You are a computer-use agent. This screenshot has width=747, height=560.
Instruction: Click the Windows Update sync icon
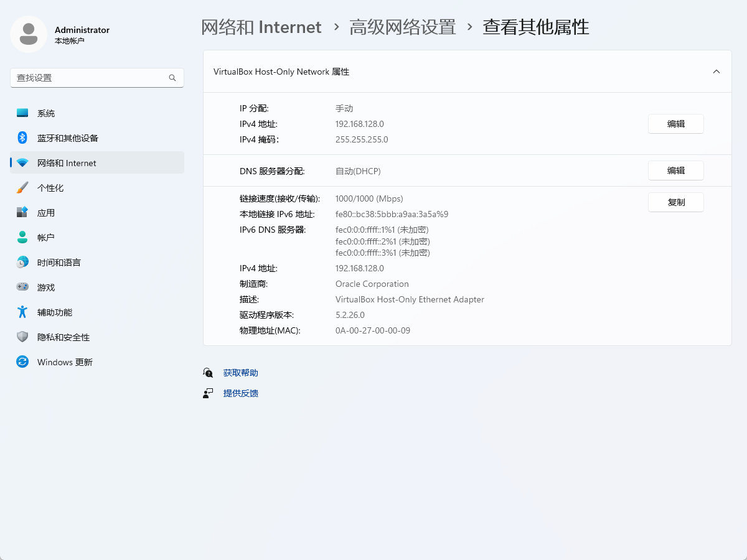[x=22, y=362]
